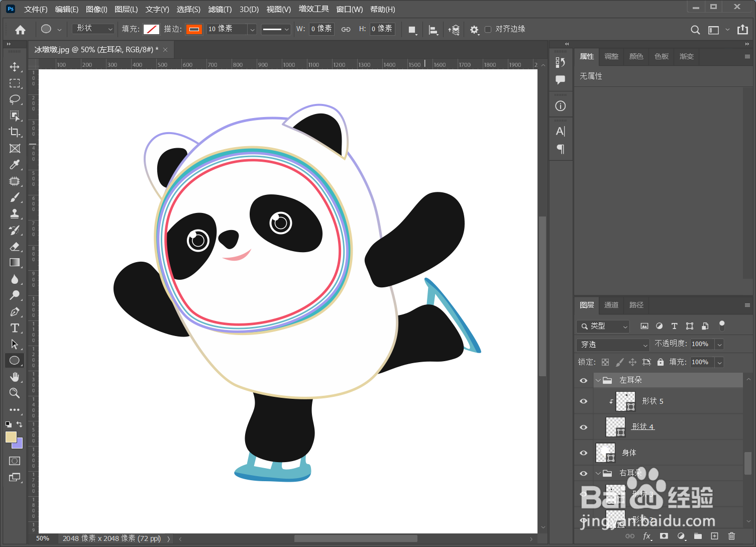Image resolution: width=756 pixels, height=547 pixels.
Task: Switch to the 路径 tab
Action: click(636, 305)
